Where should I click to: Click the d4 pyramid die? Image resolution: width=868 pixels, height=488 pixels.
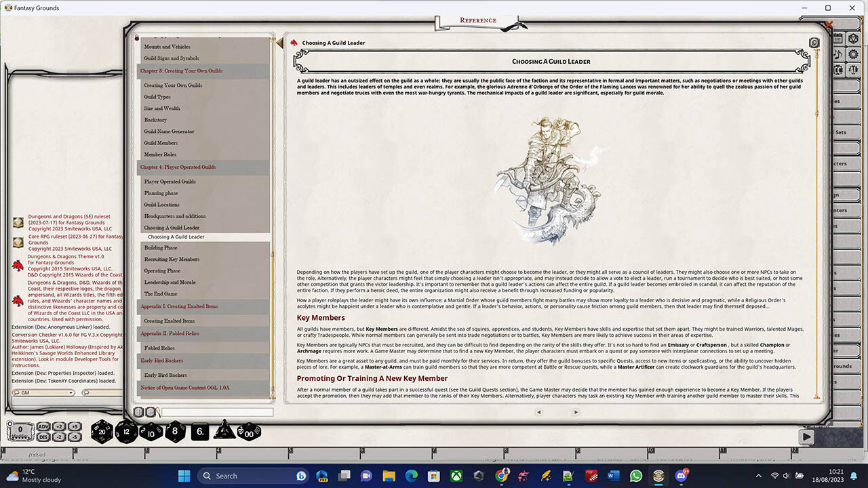[224, 430]
